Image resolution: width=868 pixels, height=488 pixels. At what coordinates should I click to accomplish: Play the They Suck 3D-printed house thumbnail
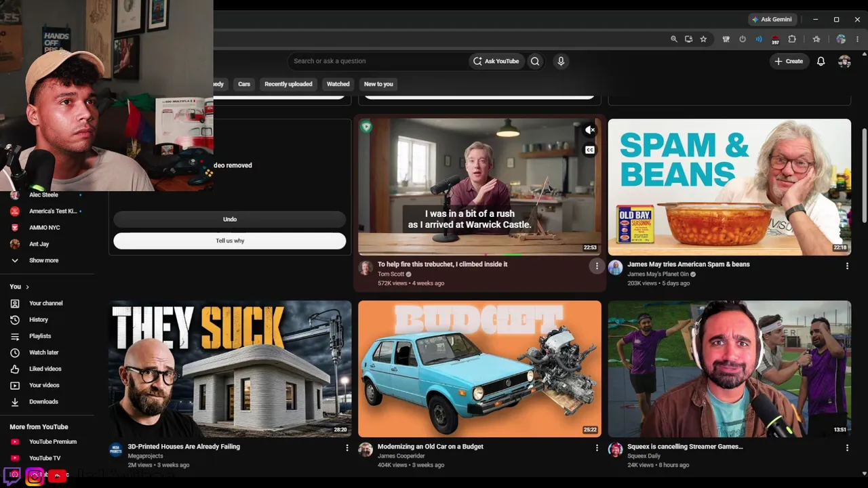(x=230, y=369)
